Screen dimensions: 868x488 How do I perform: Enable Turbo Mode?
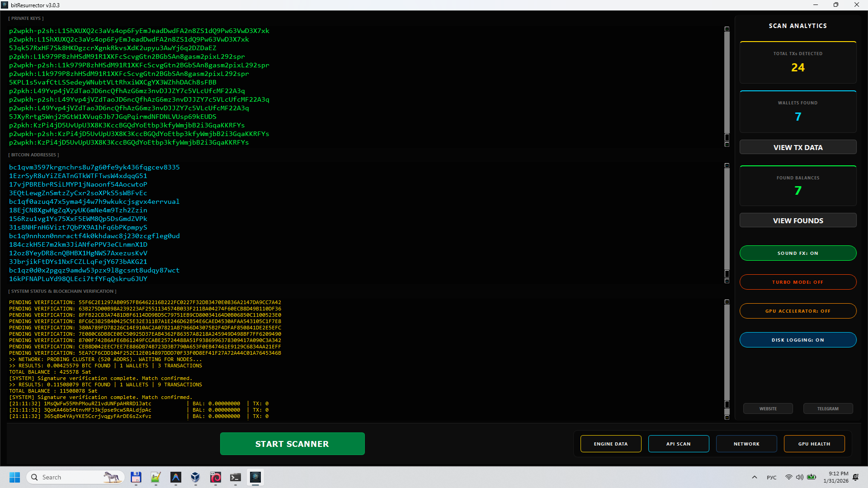pyautogui.click(x=797, y=282)
